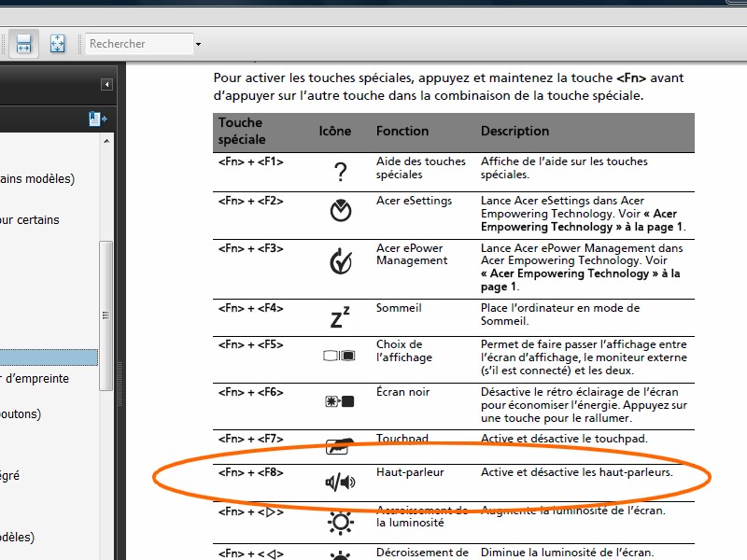This screenshot has height=560, width=747.
Task: Collapse the bookmarks navigation pane
Action: (106, 85)
